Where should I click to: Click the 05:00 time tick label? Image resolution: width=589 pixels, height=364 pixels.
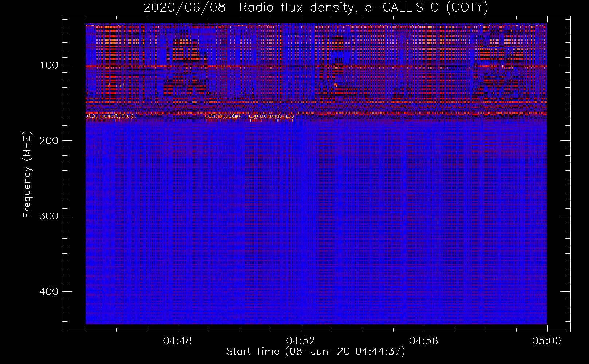[x=547, y=341]
